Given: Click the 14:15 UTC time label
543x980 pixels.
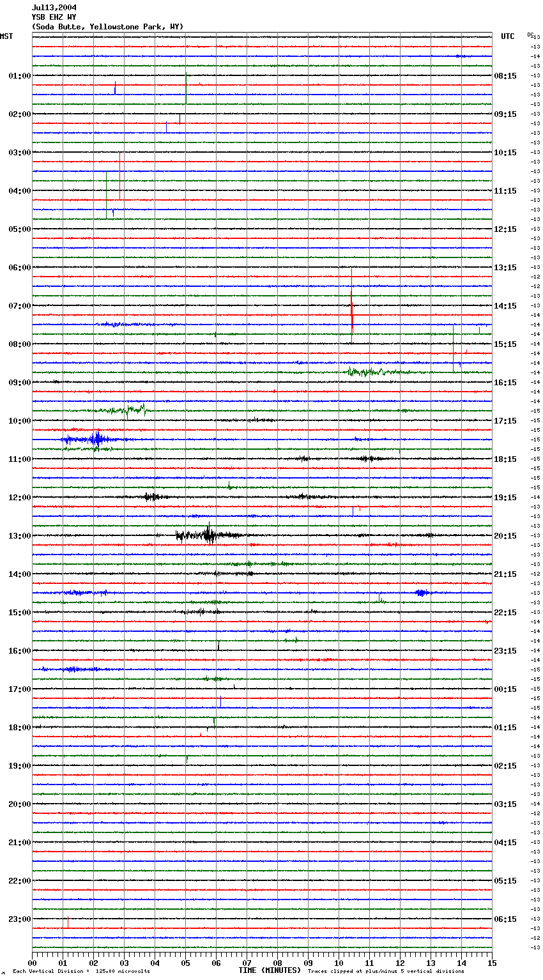Looking at the screenshot, I should 505,306.
